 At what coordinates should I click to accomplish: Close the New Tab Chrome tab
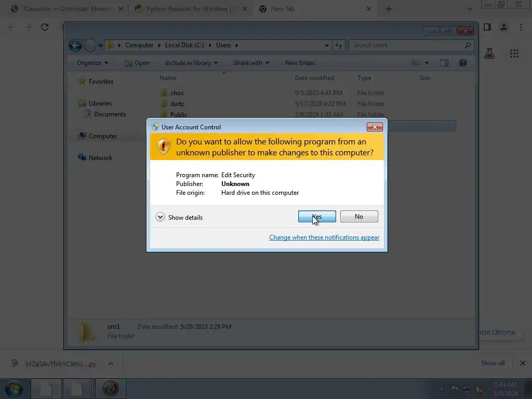point(369,9)
